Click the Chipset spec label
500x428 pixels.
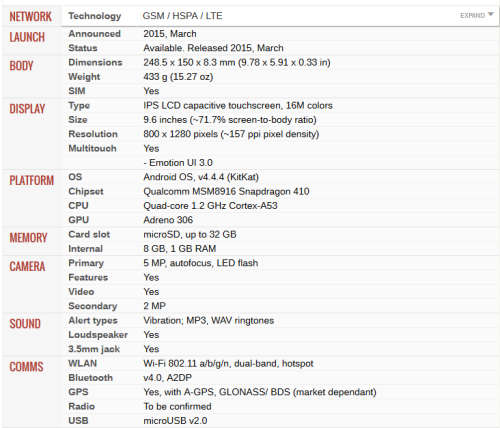click(x=86, y=192)
